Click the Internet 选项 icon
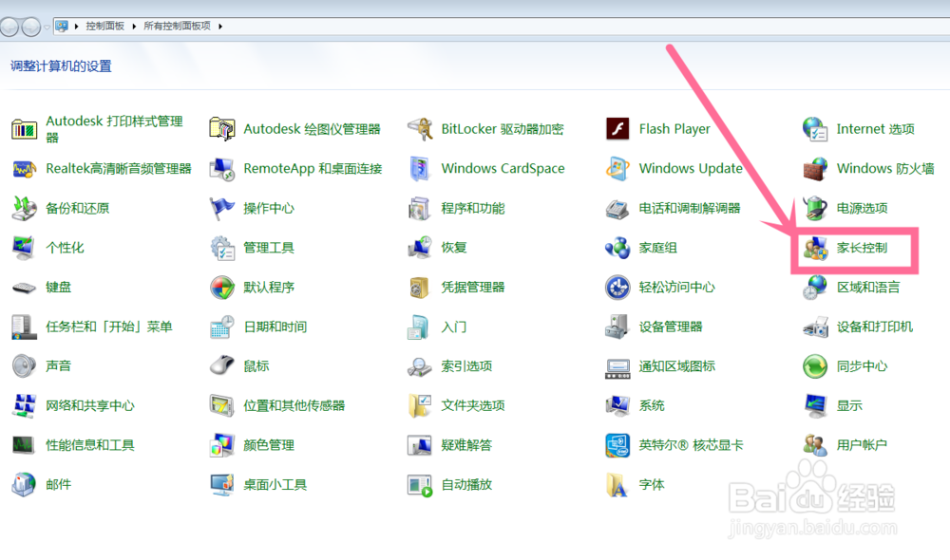 tap(815, 129)
